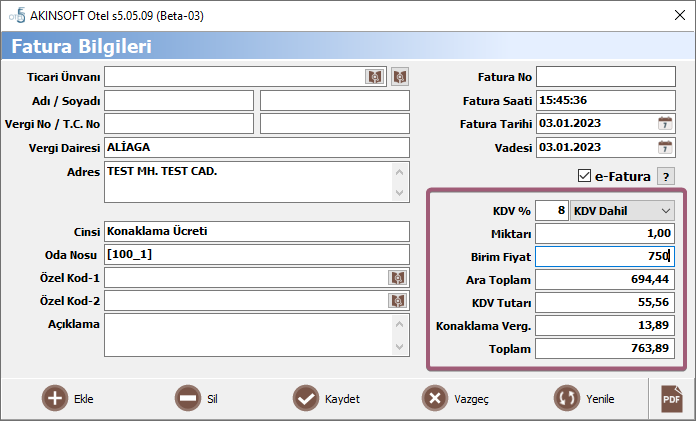Image resolution: width=696 pixels, height=421 pixels.
Task: Open lookup icon inside Ticari Ünvanı field
Action: pyautogui.click(x=375, y=77)
